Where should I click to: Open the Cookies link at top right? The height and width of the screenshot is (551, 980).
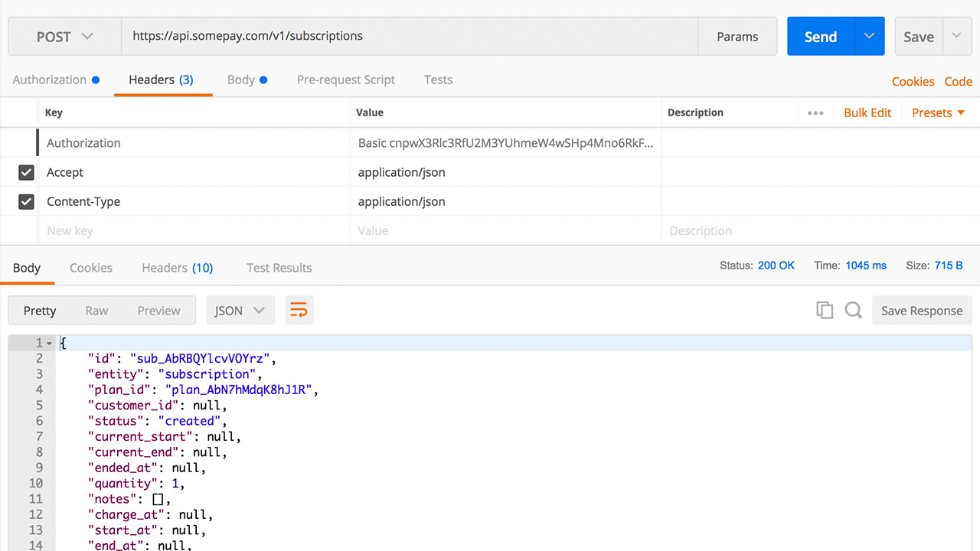(x=913, y=81)
